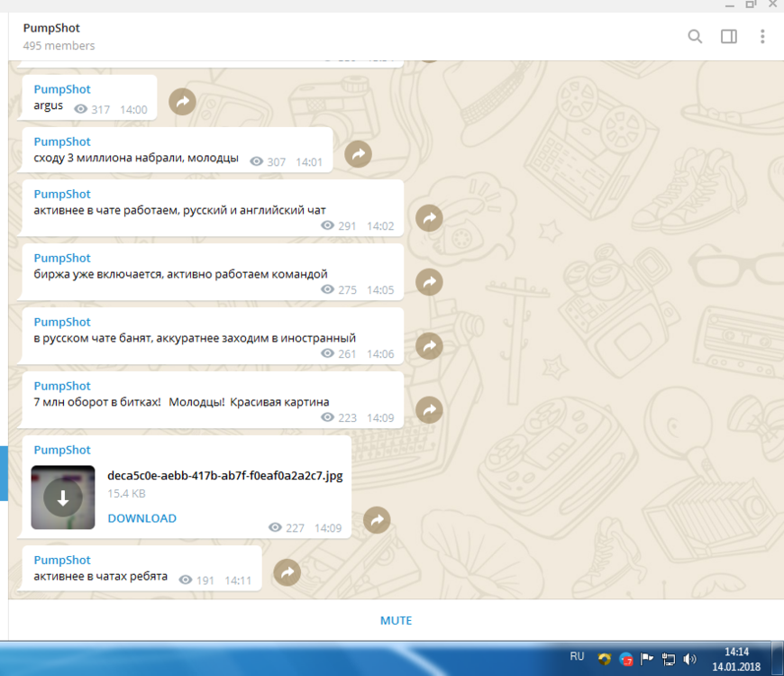
Task: Click the download arrow on the image thumbnail
Action: pyautogui.click(x=63, y=495)
